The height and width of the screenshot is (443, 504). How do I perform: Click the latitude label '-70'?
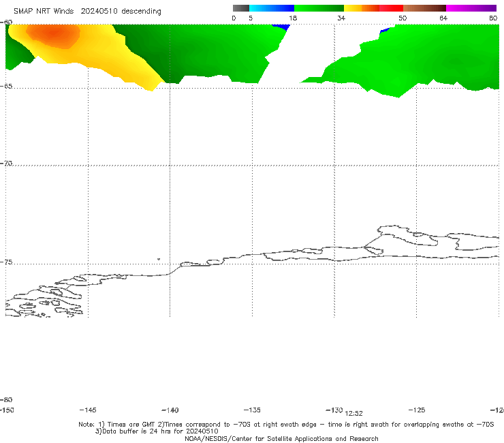(x=6, y=164)
